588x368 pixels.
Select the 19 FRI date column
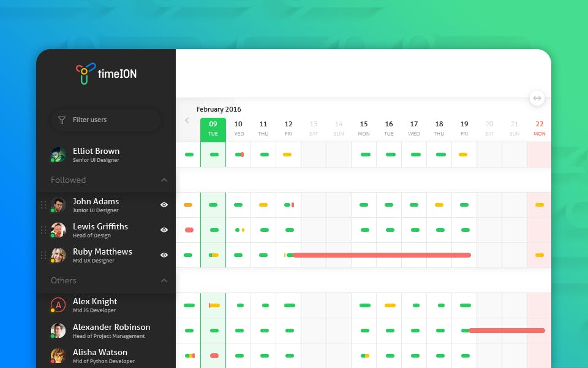tap(464, 128)
